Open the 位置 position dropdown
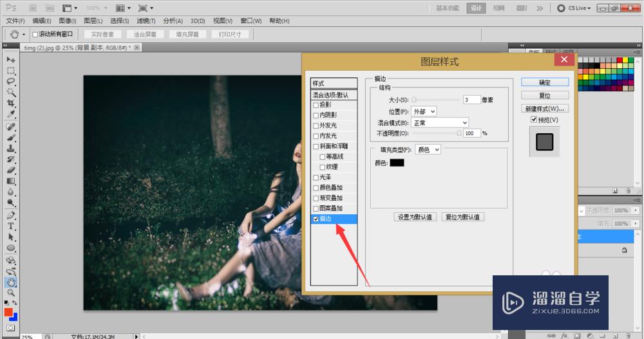The width and height of the screenshot is (644, 339). (424, 111)
